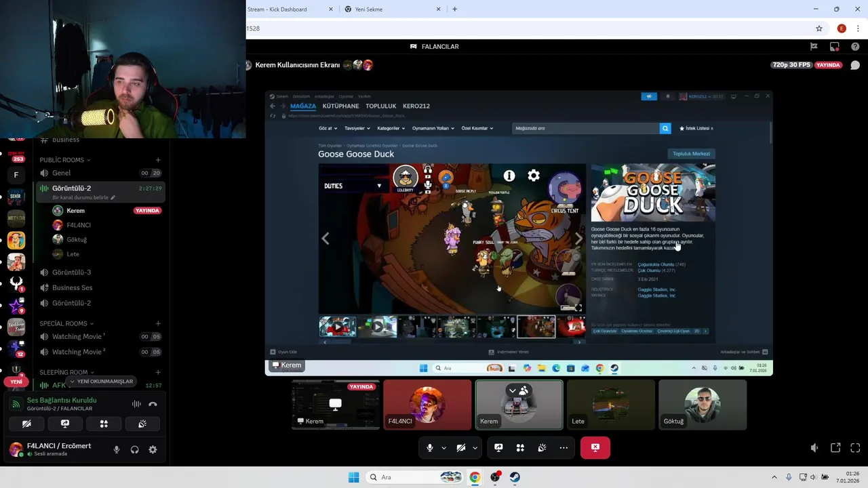
Task: Open Chrome profile avatar E
Action: (x=842, y=28)
